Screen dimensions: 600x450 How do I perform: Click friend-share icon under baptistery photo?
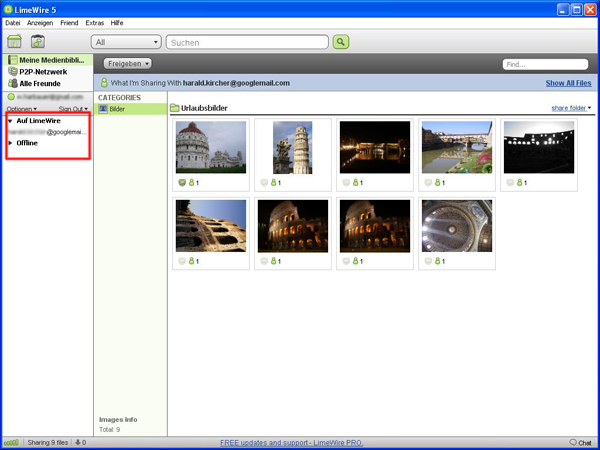tap(191, 183)
